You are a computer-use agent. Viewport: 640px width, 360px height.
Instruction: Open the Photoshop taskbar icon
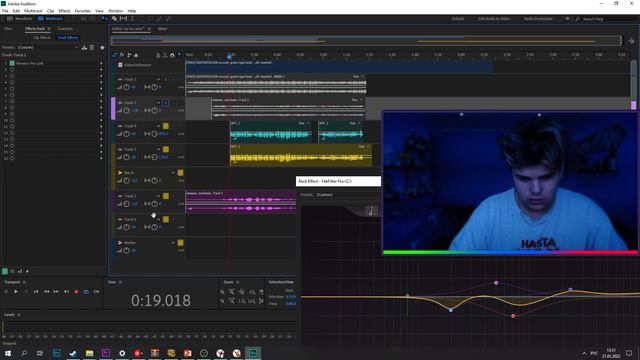pyautogui.click(x=57, y=353)
